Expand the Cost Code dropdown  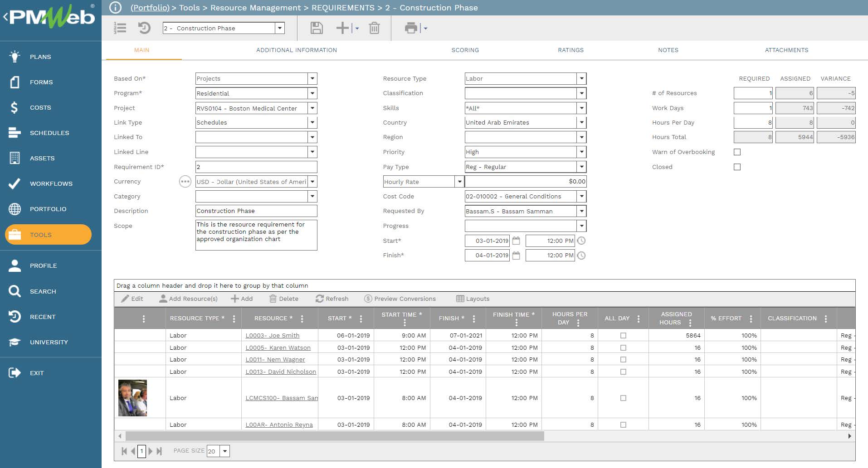(x=581, y=196)
